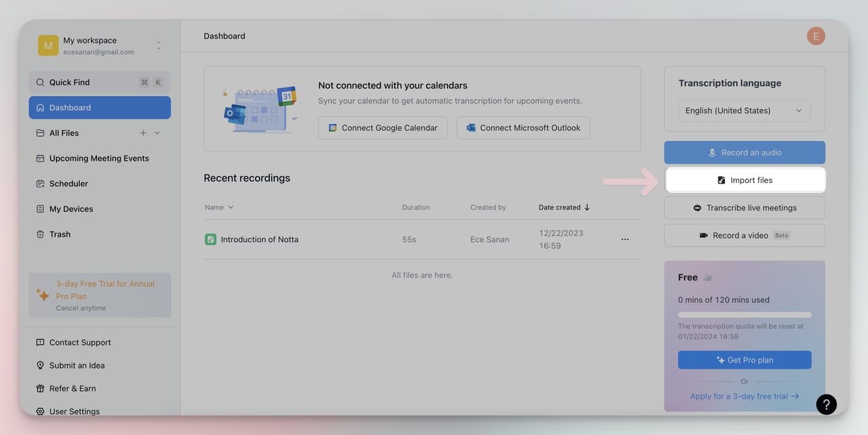Open Upcoming Meeting Events
The image size is (868, 435).
[99, 158]
